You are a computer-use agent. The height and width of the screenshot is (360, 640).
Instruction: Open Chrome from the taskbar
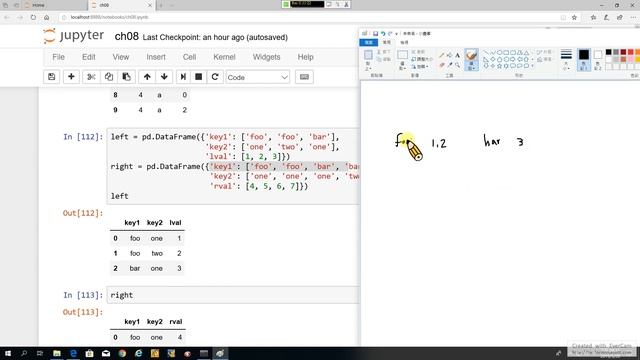click(x=122, y=353)
